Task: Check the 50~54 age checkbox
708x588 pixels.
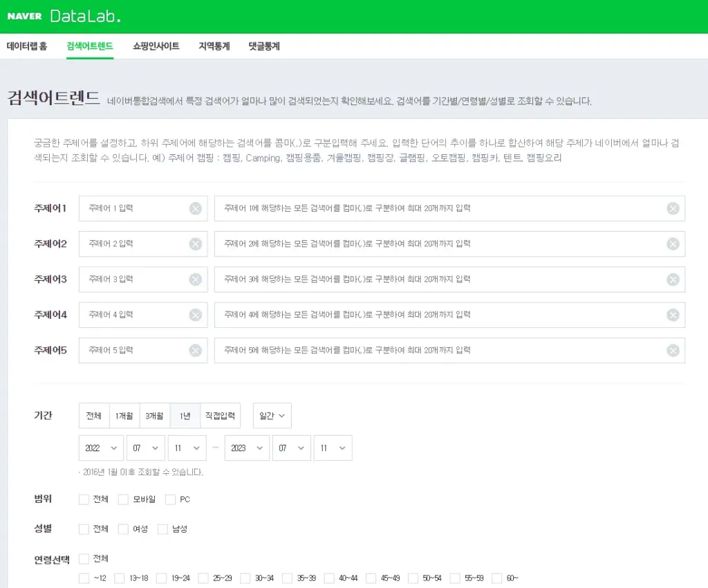Action: (x=413, y=578)
